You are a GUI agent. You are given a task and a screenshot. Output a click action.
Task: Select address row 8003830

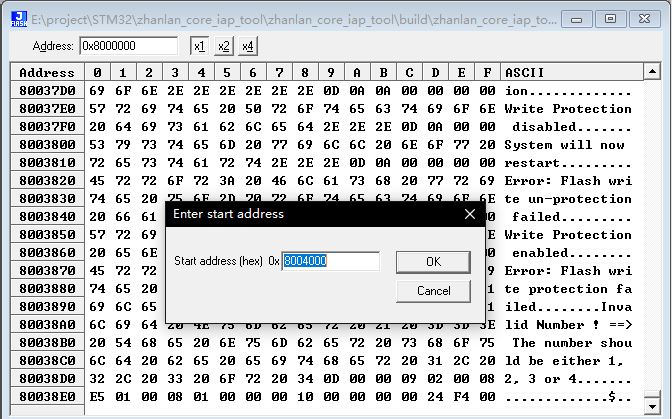(47, 198)
